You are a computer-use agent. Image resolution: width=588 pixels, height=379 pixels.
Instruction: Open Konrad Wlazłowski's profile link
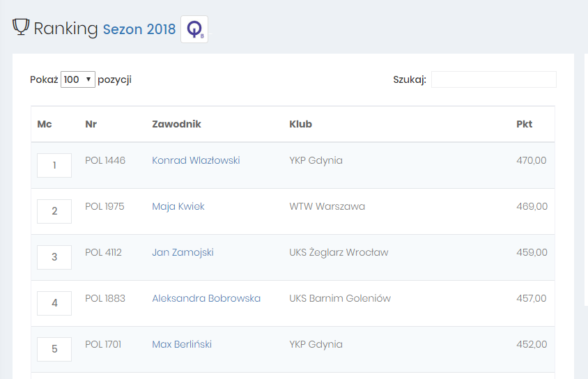(196, 160)
